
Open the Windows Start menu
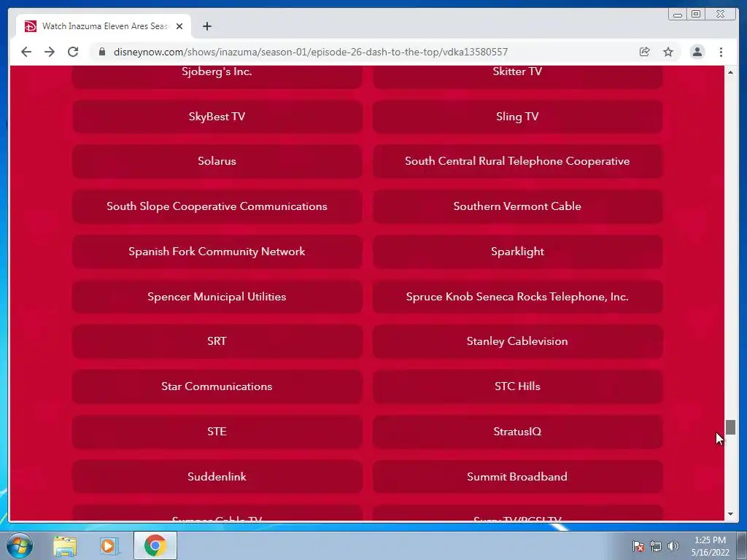pyautogui.click(x=18, y=545)
